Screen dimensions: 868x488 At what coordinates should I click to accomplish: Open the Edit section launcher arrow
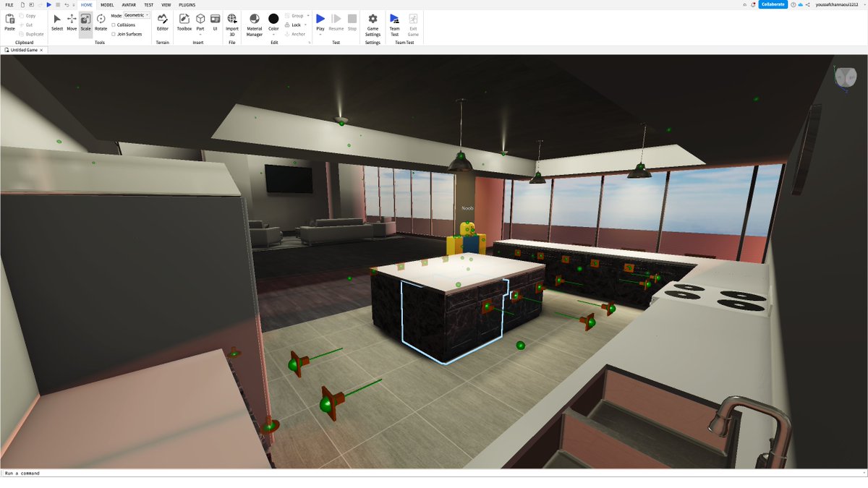tap(310, 43)
